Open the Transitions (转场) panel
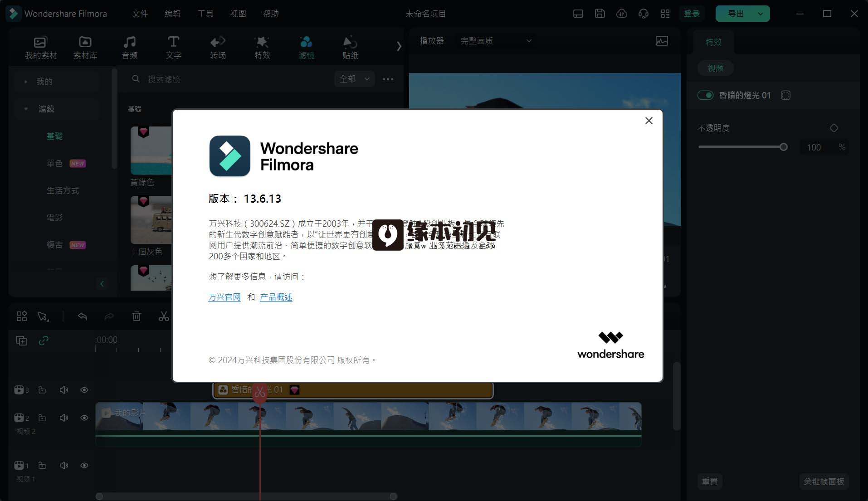This screenshot has width=868, height=501. pyautogui.click(x=218, y=48)
